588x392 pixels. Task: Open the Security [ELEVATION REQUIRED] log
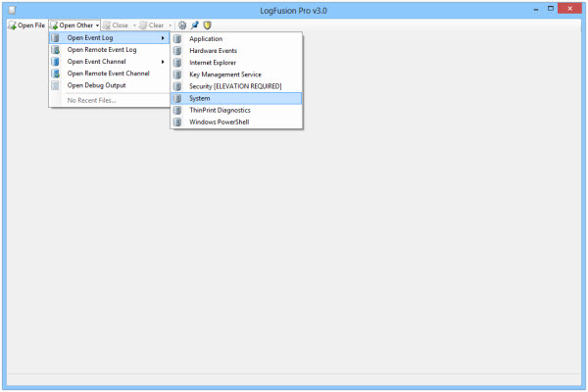tap(236, 86)
